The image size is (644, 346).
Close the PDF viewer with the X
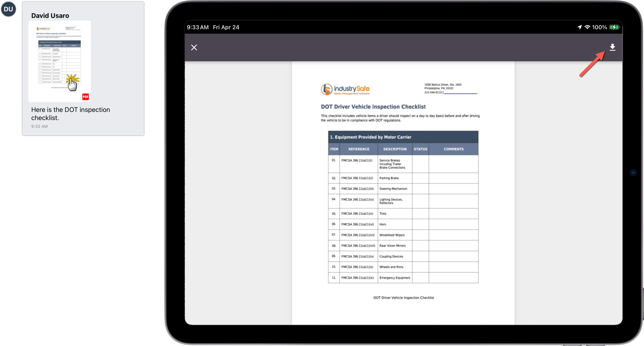(194, 47)
